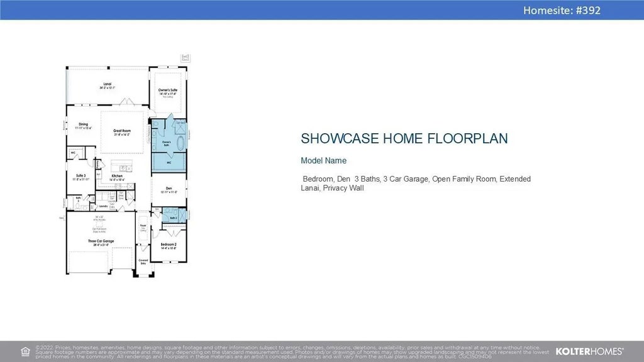Image resolution: width=644 pixels, height=362 pixels.
Task: Select the Three Car Garage area
Action: [x=101, y=241]
